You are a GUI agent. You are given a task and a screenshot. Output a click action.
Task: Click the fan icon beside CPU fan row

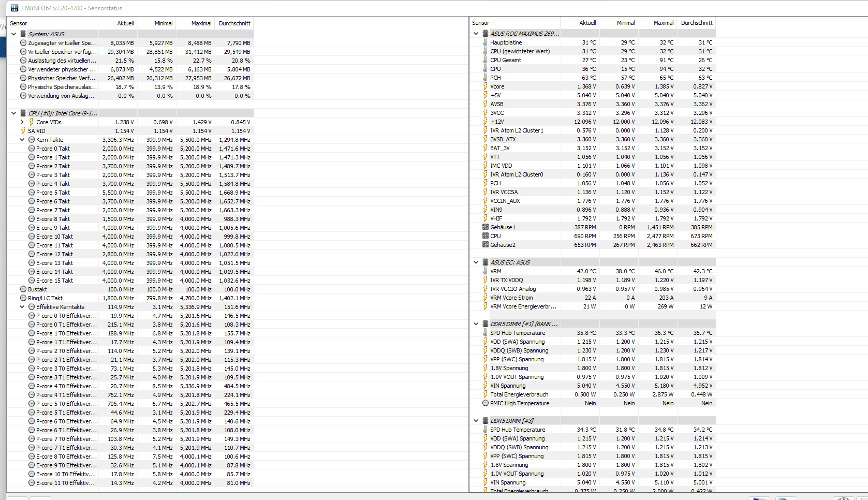coord(486,236)
